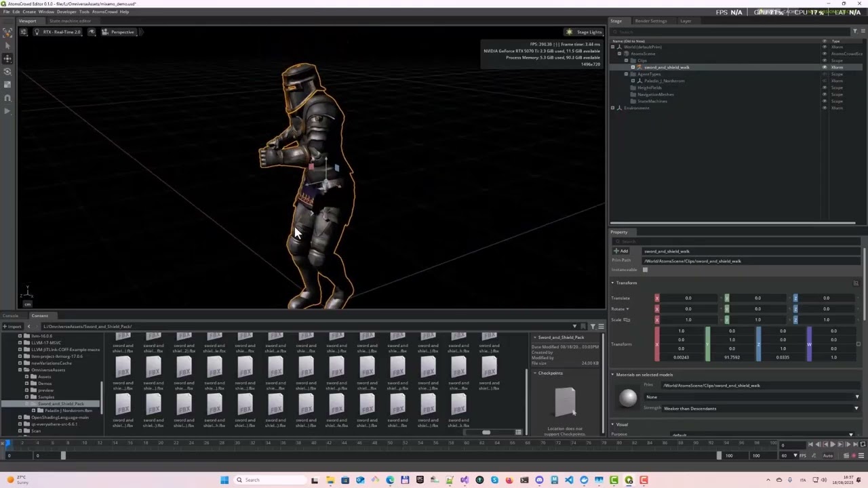Switch to the Layer tab

(686, 21)
